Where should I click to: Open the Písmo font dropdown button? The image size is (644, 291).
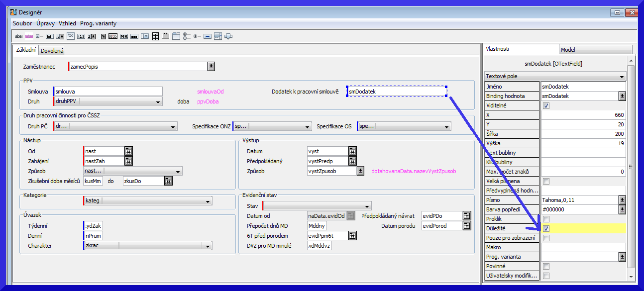(622, 200)
